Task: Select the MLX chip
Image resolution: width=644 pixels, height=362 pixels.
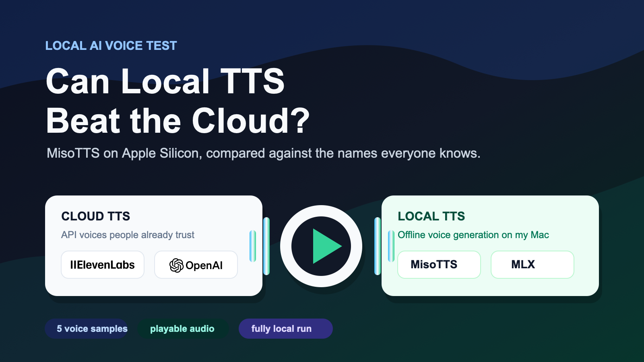Action: click(x=533, y=265)
